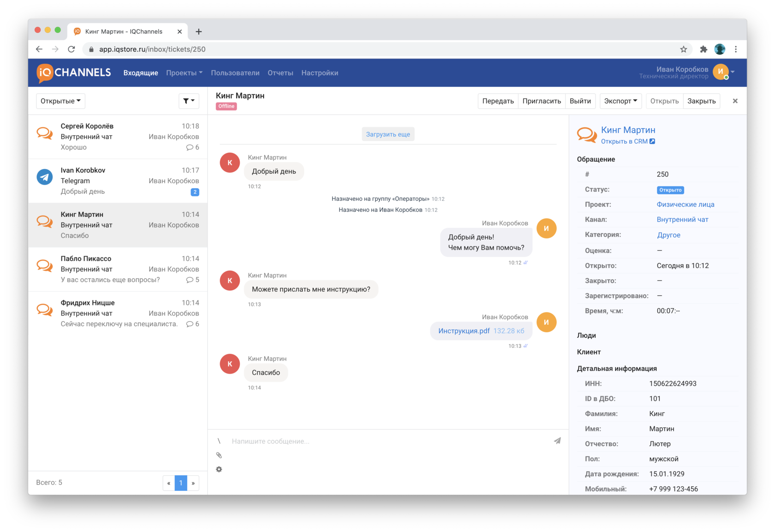Open the Экспорт dropdown
Viewport: 775px width, 532px height.
pos(621,101)
